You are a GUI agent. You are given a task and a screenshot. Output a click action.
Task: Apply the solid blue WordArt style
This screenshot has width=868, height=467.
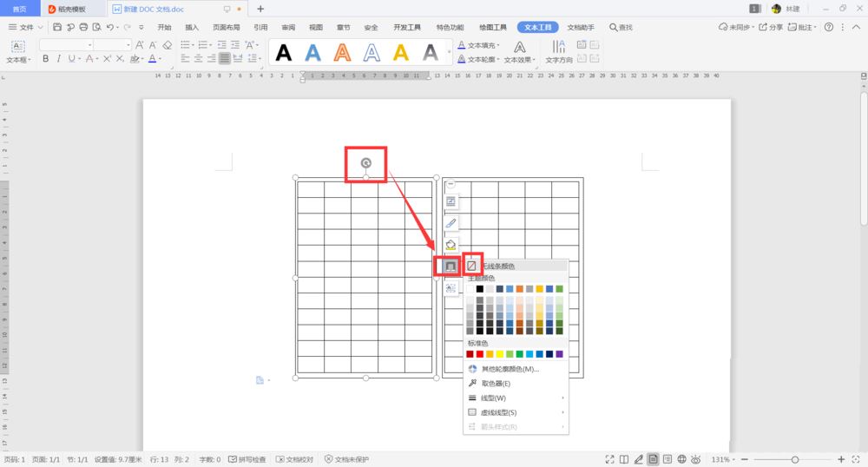312,53
